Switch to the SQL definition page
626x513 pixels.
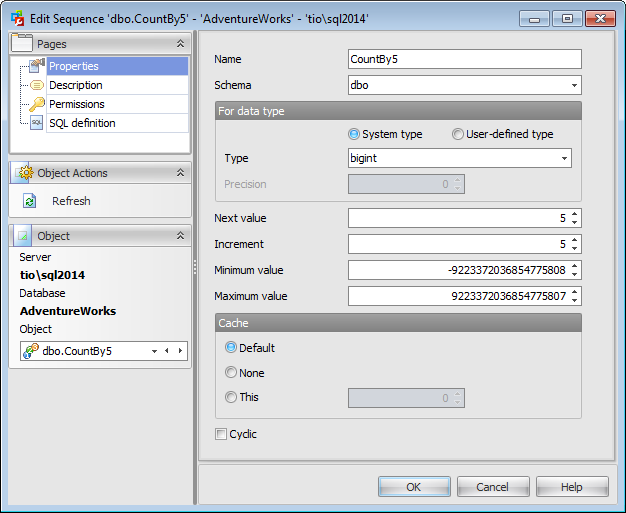[x=82, y=123]
